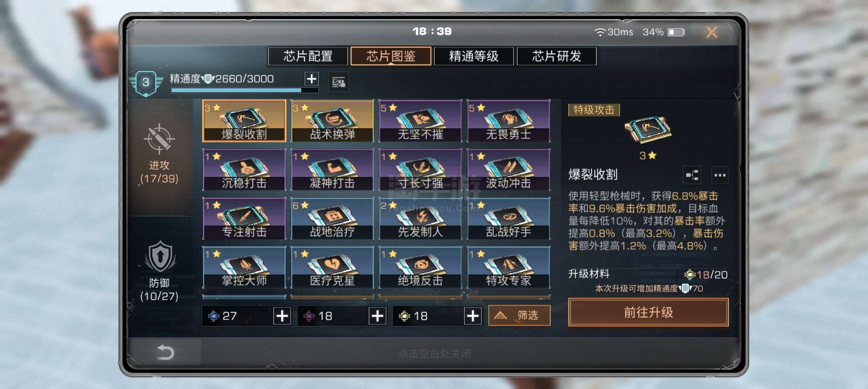
Task: Expand the 筛选 filter panel
Action: pyautogui.click(x=519, y=316)
